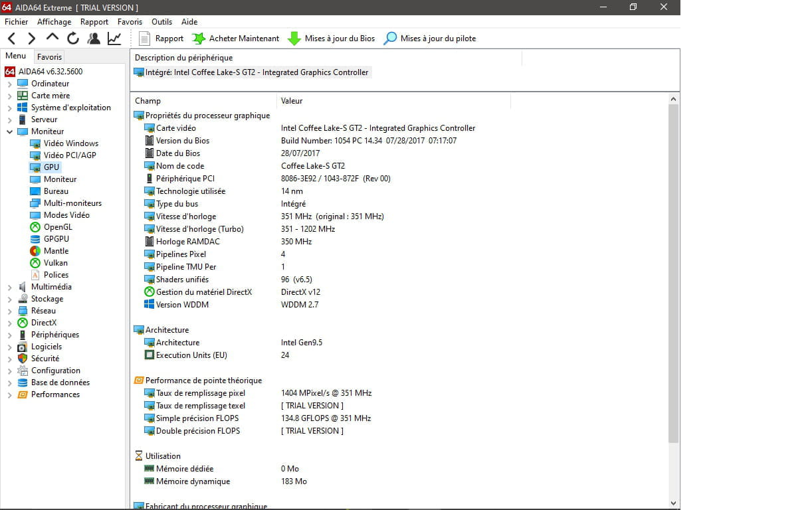812x510 pixels.
Task: Expand the Périphériques tree node
Action: tap(9, 335)
